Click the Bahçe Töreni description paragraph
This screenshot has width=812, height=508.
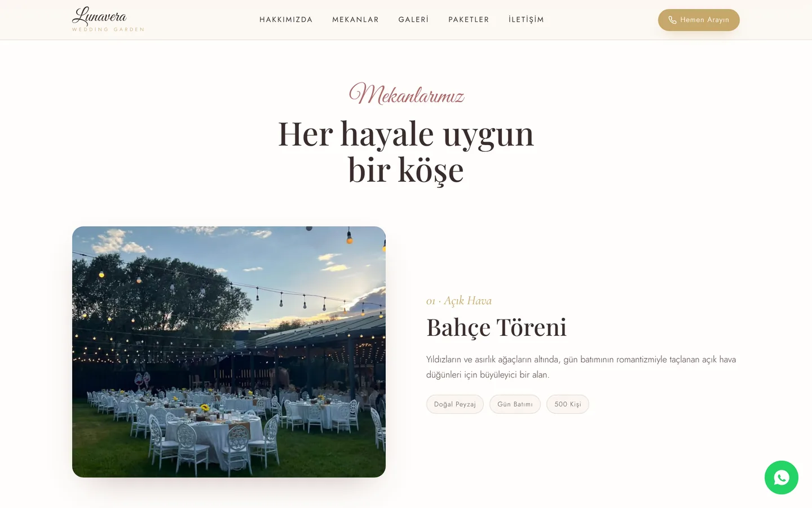click(581, 367)
